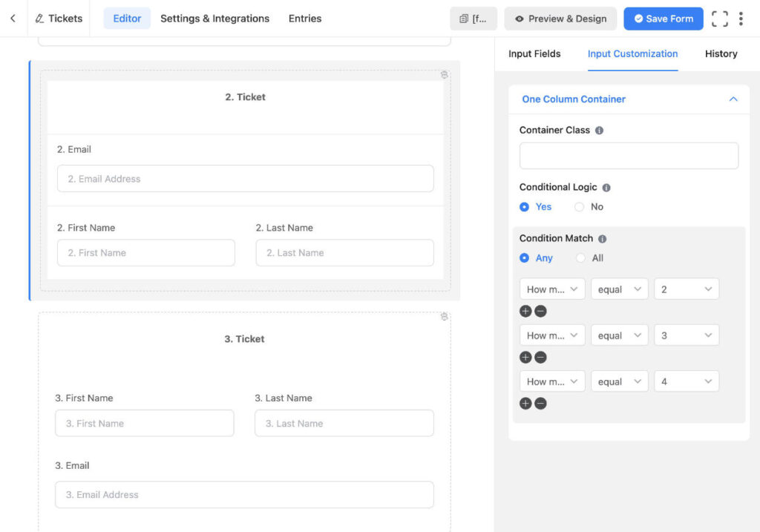Image resolution: width=760 pixels, height=532 pixels.
Task: Open Preview & Design
Action: tap(560, 19)
